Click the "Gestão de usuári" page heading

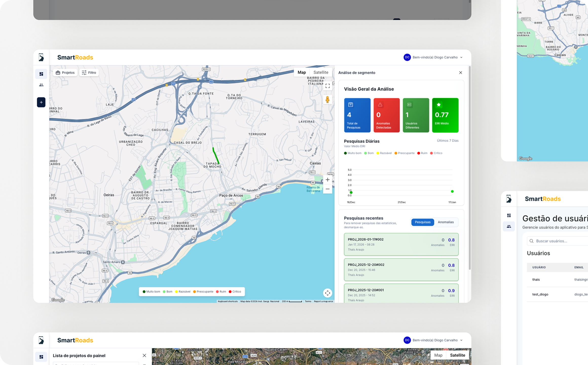(555, 218)
